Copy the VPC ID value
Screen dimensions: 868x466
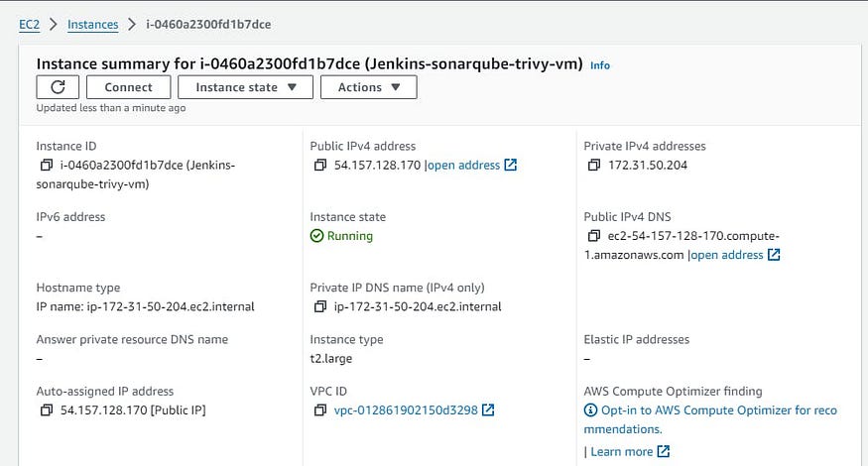320,410
